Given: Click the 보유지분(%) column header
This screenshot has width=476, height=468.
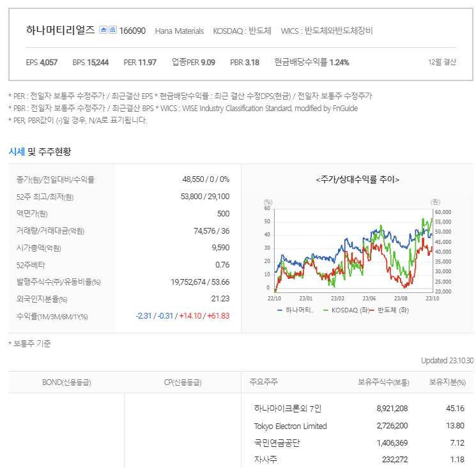Looking at the screenshot, I should pyautogui.click(x=447, y=382).
